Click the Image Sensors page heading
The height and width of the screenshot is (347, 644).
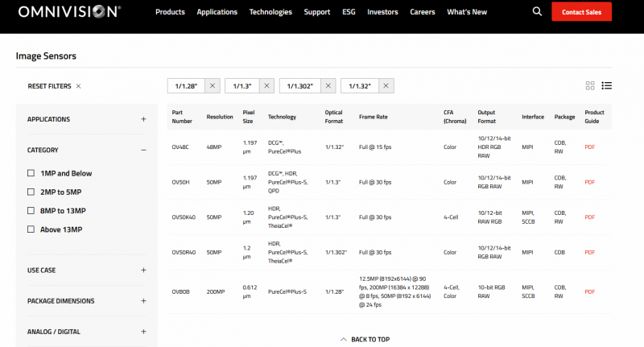(46, 56)
